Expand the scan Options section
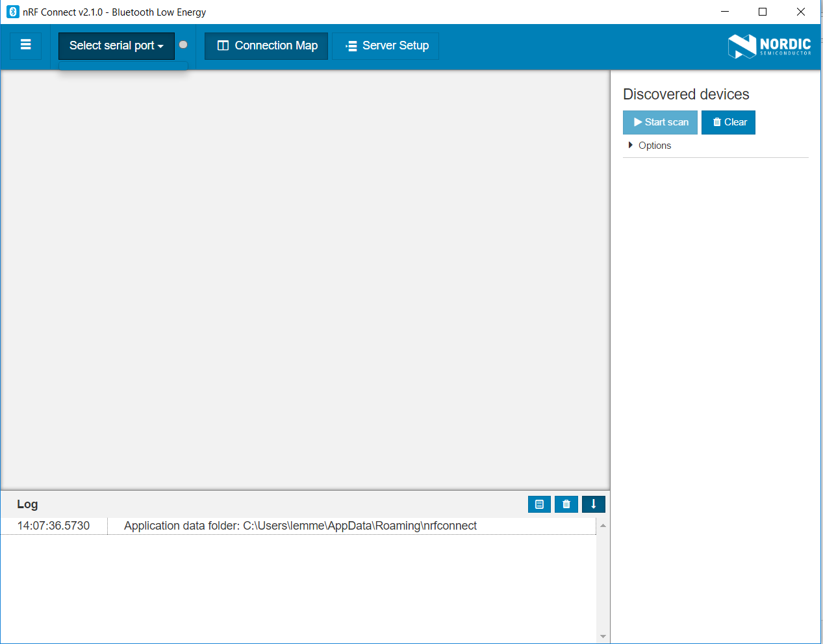 click(650, 146)
